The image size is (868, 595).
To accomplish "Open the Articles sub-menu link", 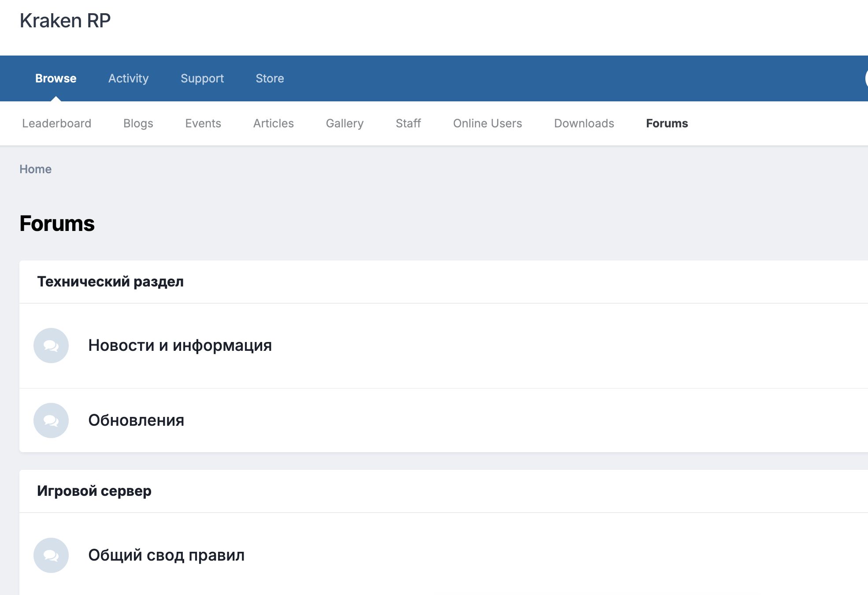I will [x=273, y=123].
